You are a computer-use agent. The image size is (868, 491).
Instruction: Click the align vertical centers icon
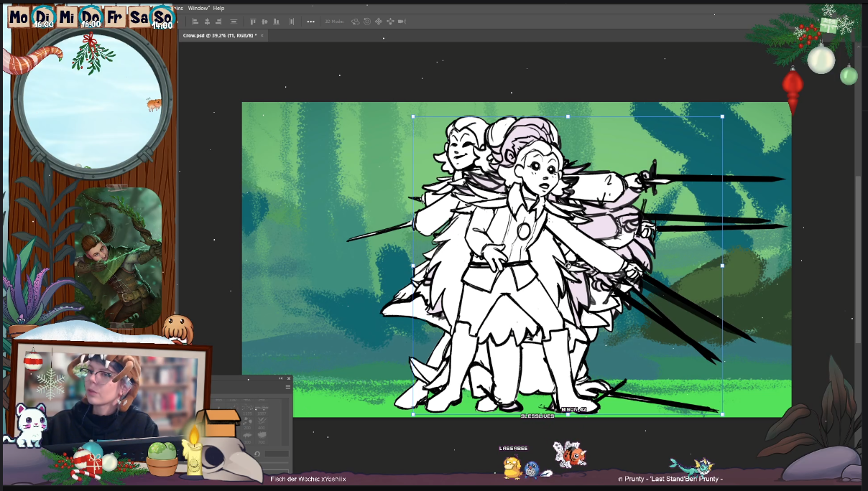click(x=264, y=22)
